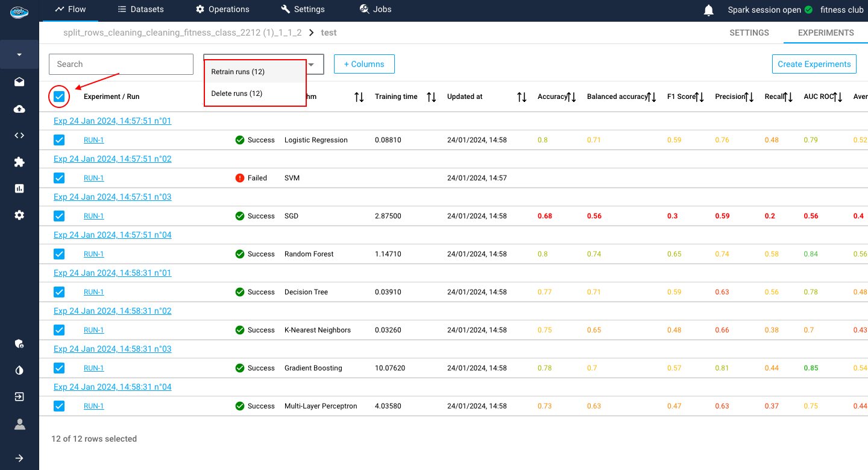Deselect the Gradient Boosting run checkbox

coord(59,368)
